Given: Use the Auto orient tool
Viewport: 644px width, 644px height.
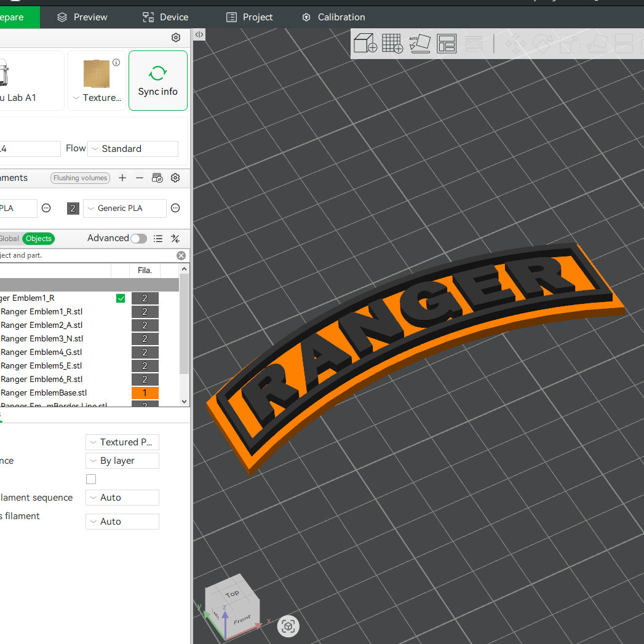Looking at the screenshot, I should click(419, 44).
